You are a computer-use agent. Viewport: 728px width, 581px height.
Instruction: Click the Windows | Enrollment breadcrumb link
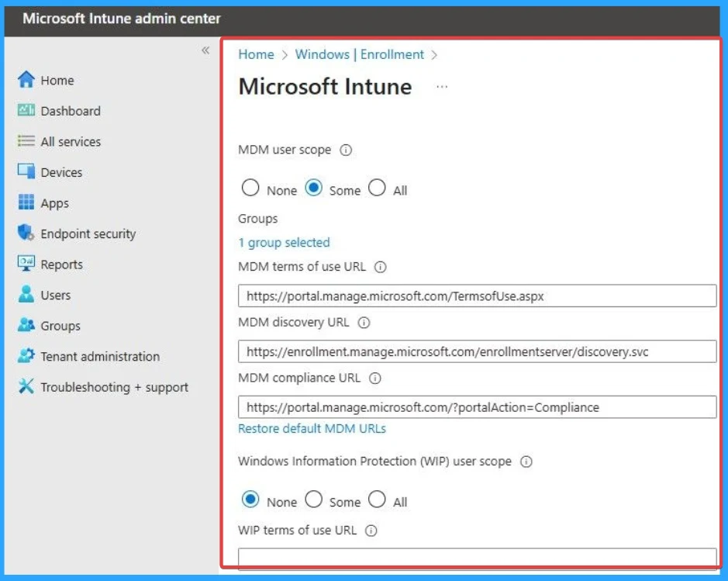(x=360, y=54)
